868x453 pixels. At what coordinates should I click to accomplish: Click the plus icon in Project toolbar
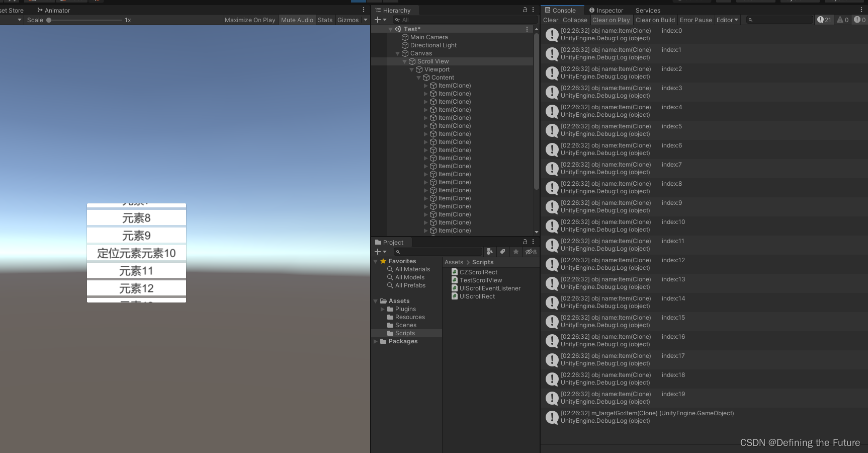tap(378, 252)
